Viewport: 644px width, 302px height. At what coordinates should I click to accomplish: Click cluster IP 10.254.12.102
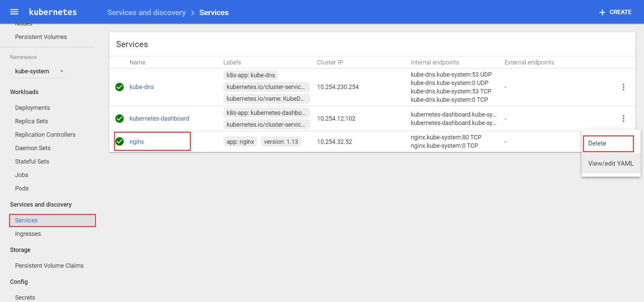336,118
